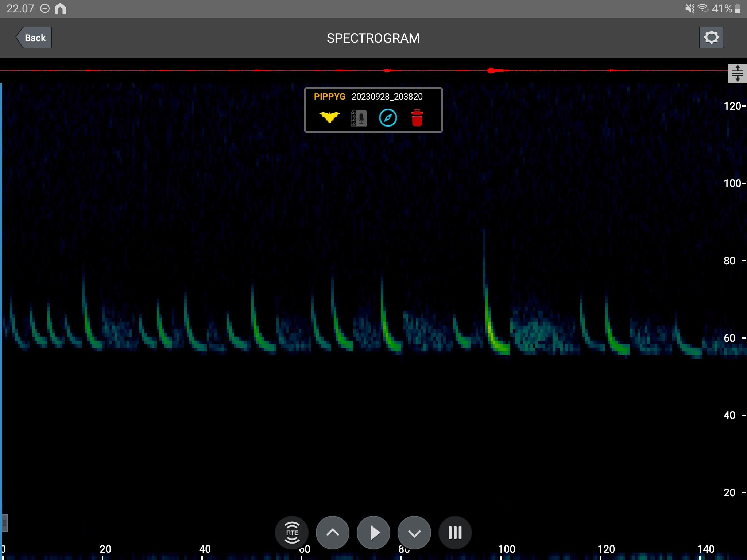Tap the filename 20230928_203820
This screenshot has width=747, height=560.
(387, 97)
